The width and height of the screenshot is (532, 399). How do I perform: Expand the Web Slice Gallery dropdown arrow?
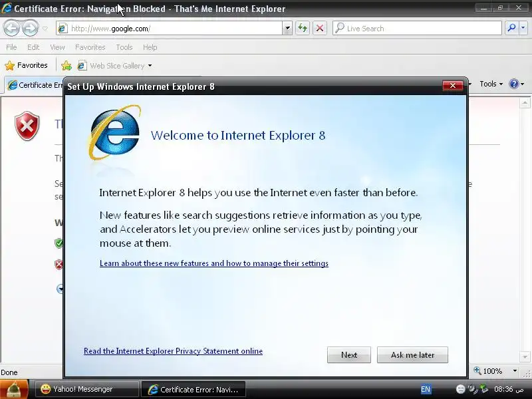click(150, 65)
